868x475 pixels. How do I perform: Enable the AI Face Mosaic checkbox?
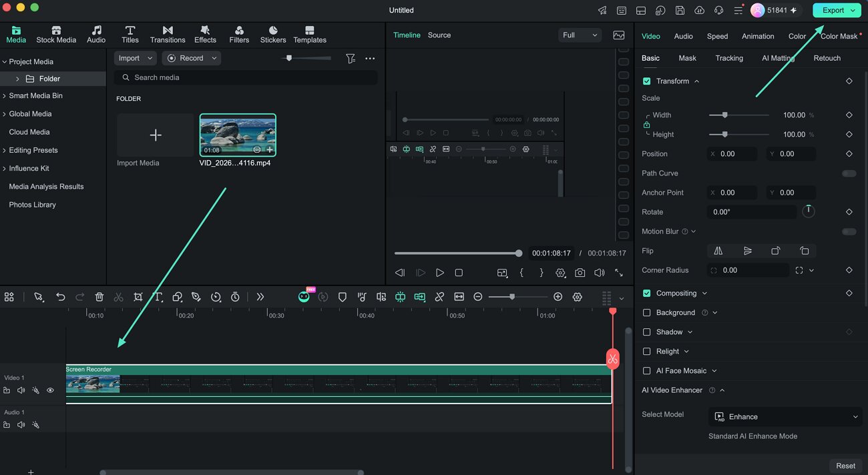click(x=646, y=371)
